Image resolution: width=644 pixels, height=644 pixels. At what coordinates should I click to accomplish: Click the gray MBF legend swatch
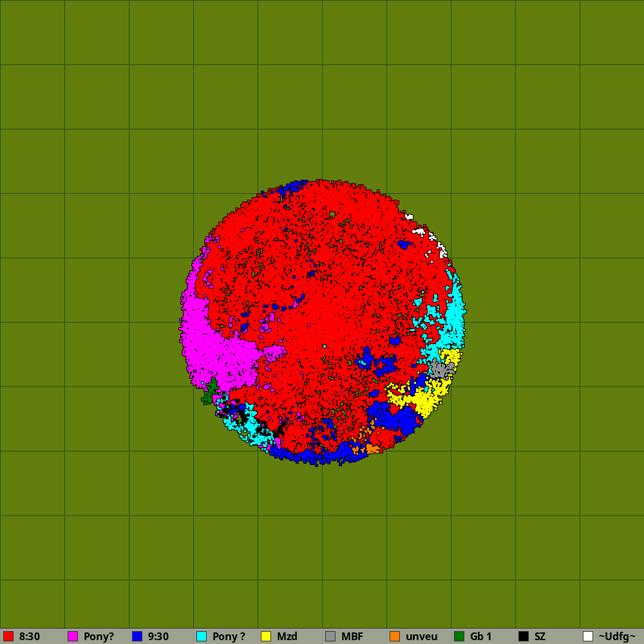coord(330,636)
